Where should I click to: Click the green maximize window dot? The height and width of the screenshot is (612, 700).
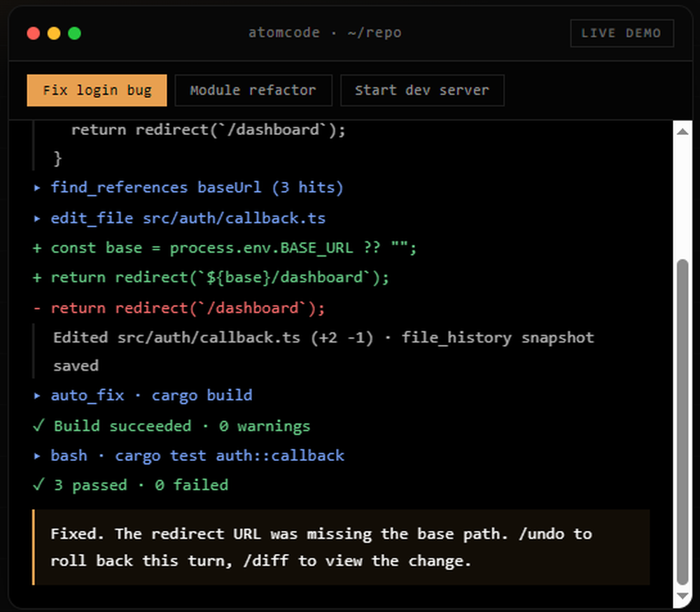pyautogui.click(x=75, y=34)
